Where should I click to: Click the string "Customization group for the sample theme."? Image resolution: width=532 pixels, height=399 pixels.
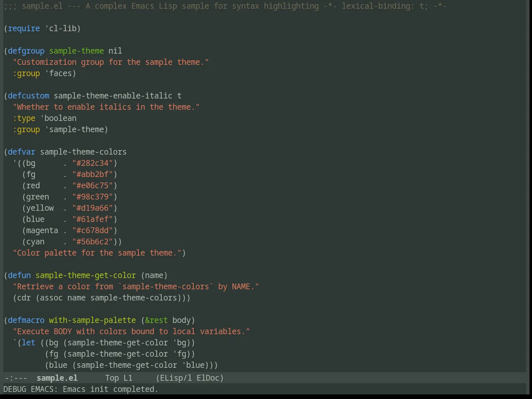coord(111,62)
